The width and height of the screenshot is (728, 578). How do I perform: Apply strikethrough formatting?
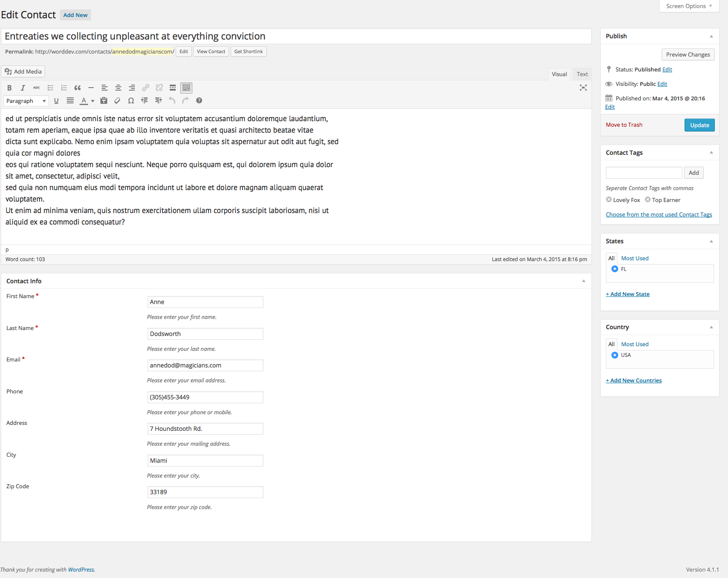tap(37, 88)
